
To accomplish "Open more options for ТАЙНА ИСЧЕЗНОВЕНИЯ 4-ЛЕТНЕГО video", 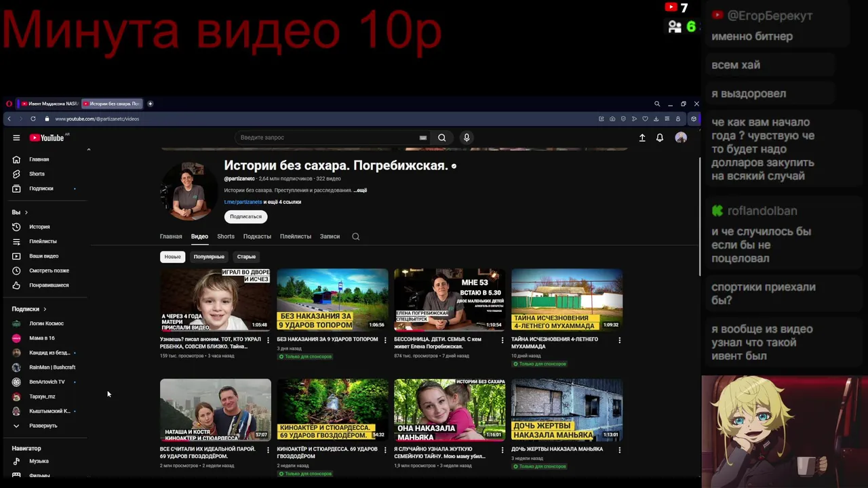I will (619, 340).
